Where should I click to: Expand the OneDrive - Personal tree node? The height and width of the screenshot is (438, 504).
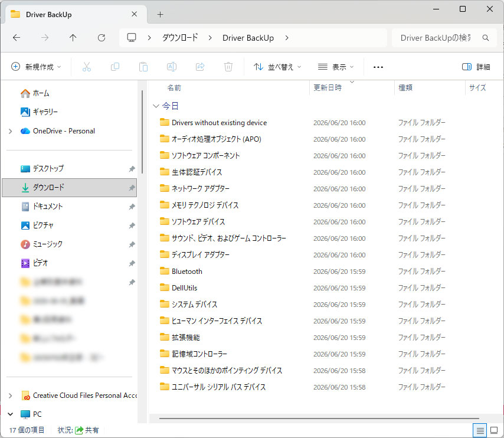(x=10, y=131)
